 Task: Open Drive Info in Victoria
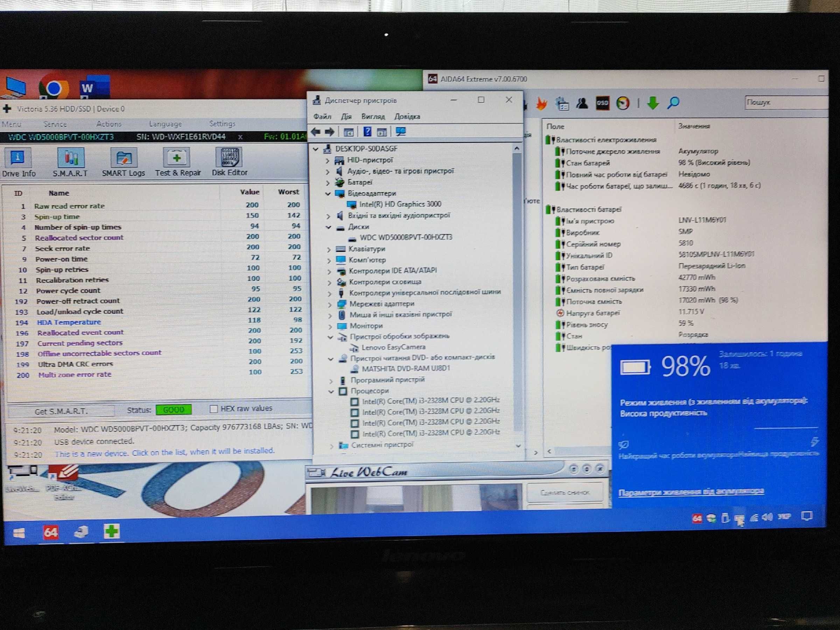pyautogui.click(x=18, y=162)
